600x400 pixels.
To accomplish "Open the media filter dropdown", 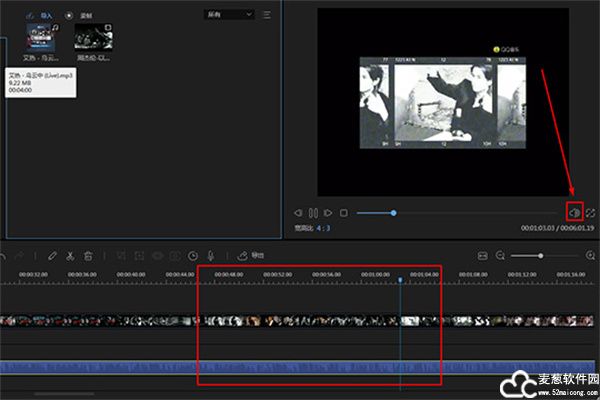I will (x=228, y=15).
